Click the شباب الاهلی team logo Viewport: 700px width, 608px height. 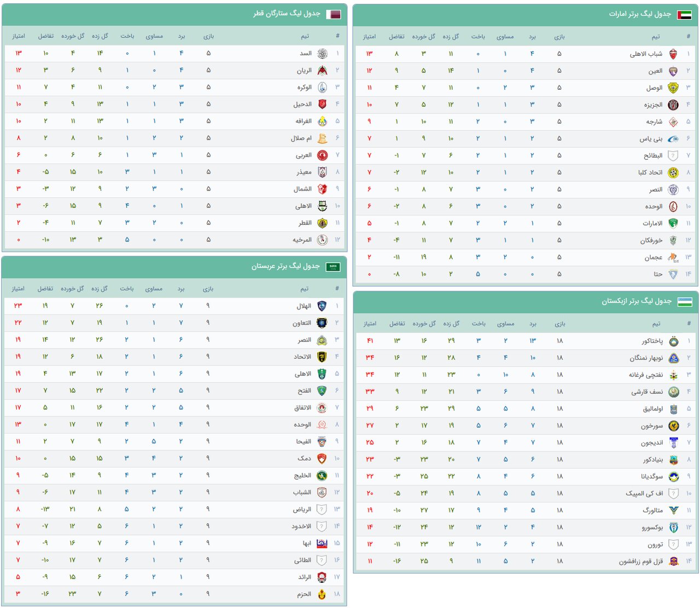674,54
